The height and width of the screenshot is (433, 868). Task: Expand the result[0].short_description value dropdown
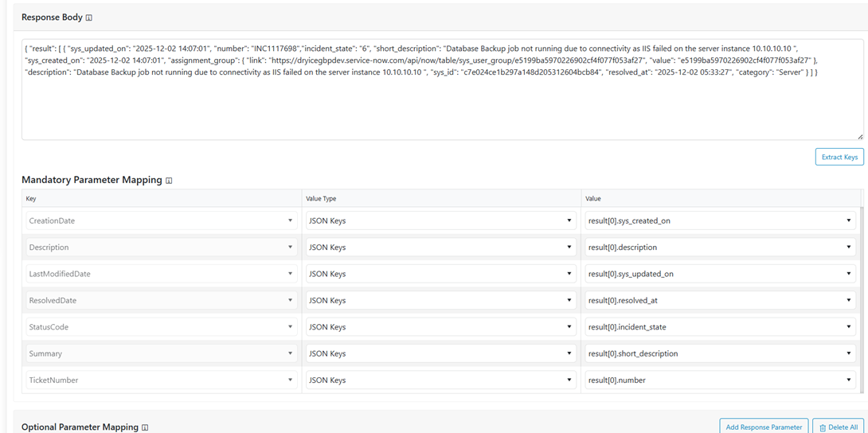point(720,353)
